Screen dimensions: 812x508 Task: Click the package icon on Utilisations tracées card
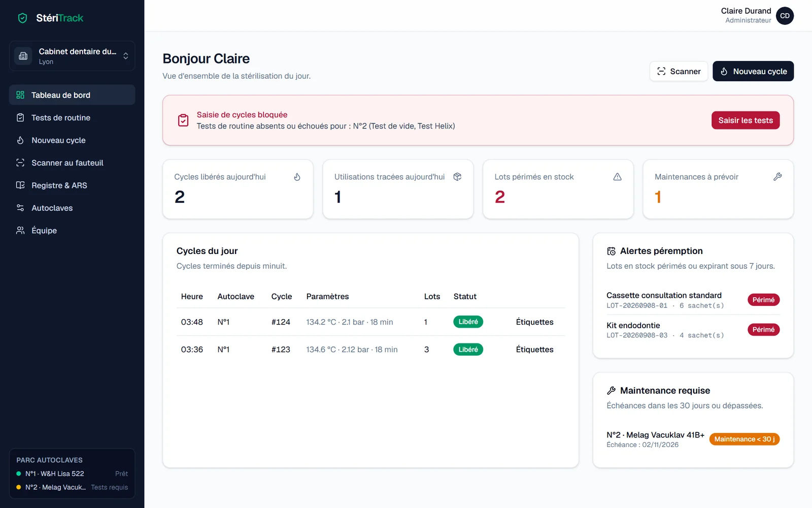point(457,177)
